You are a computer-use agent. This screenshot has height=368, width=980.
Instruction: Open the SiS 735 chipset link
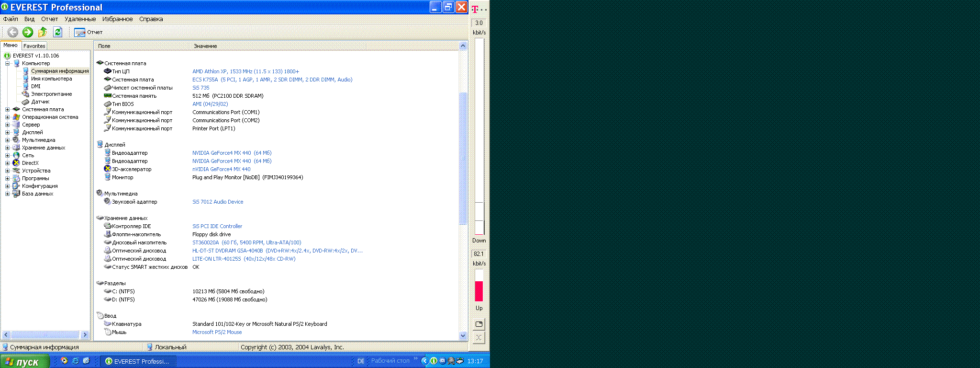[x=200, y=88]
